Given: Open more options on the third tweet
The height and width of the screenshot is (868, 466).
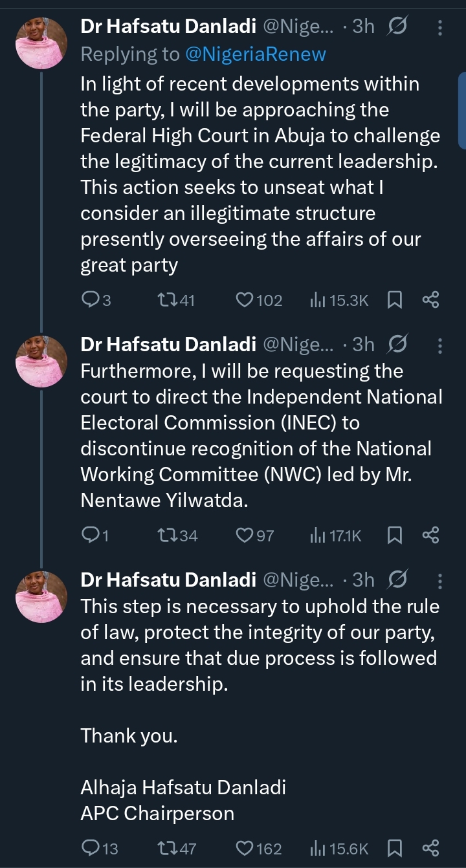Looking at the screenshot, I should click(x=440, y=581).
